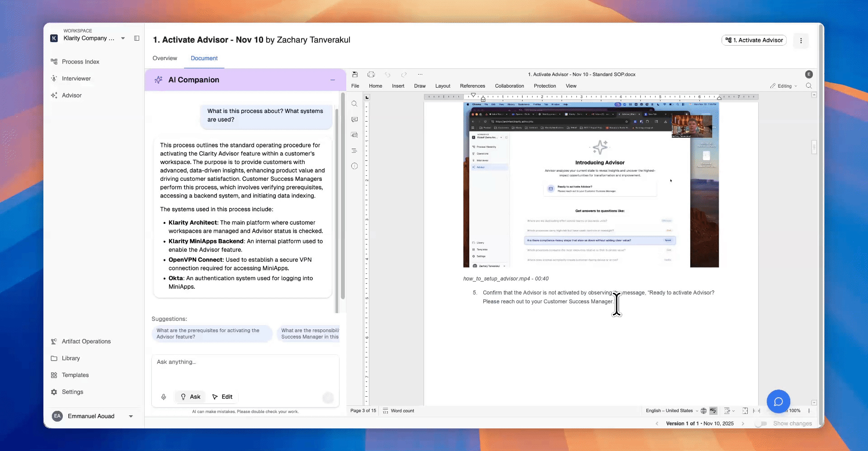868x451 pixels.
Task: Open the Find panel in the editor's left sidebar
Action: pos(354,104)
